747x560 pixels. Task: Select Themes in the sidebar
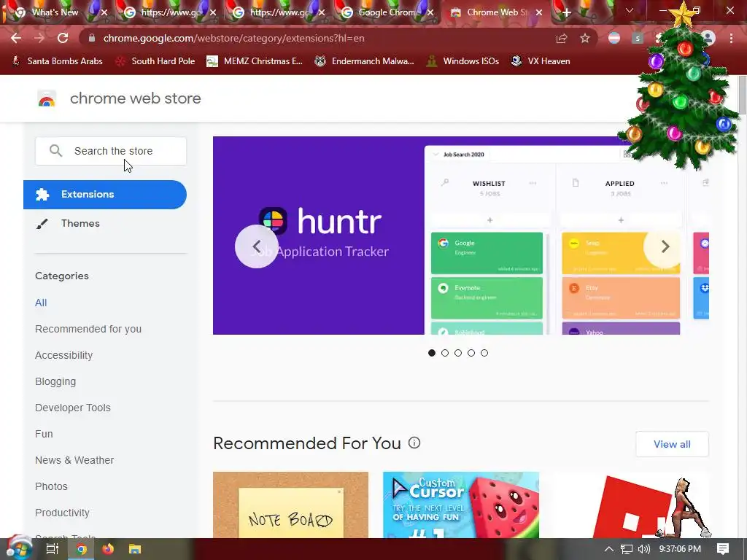80,223
